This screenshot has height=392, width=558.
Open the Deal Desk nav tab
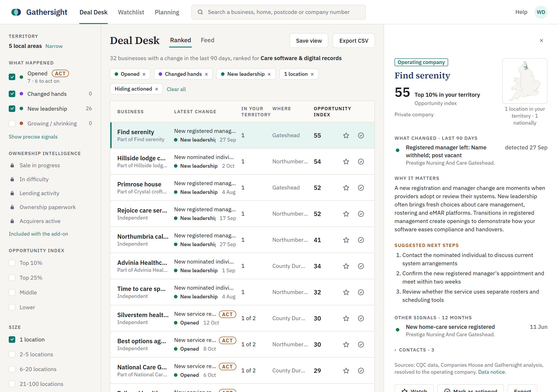pos(93,12)
